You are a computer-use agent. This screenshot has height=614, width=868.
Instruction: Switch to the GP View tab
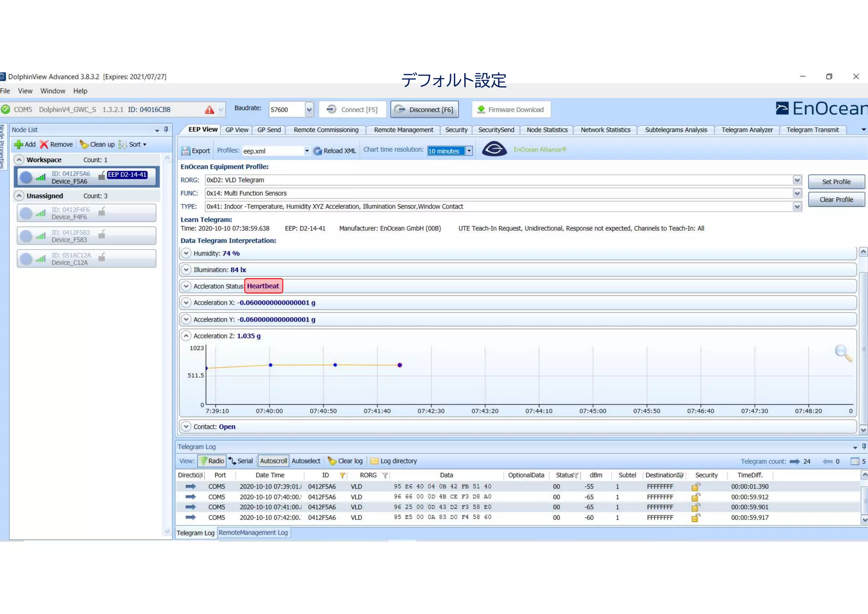(x=237, y=130)
